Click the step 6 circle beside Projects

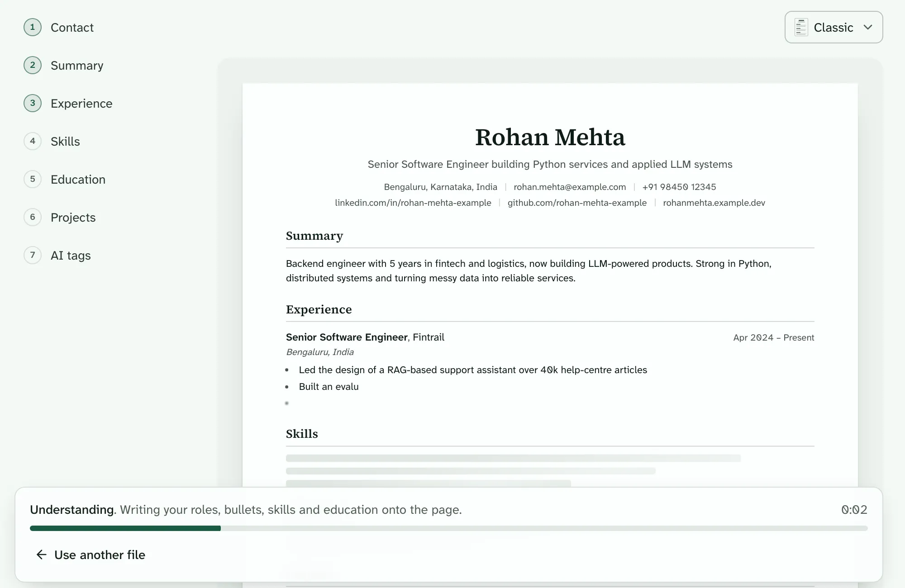[x=33, y=217]
